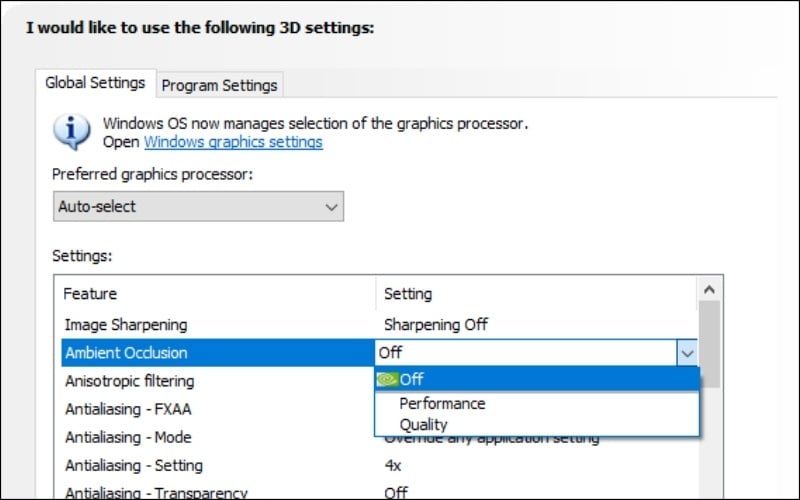Image resolution: width=800 pixels, height=500 pixels.
Task: Click the settings list scroll up arrow
Action: (x=709, y=290)
